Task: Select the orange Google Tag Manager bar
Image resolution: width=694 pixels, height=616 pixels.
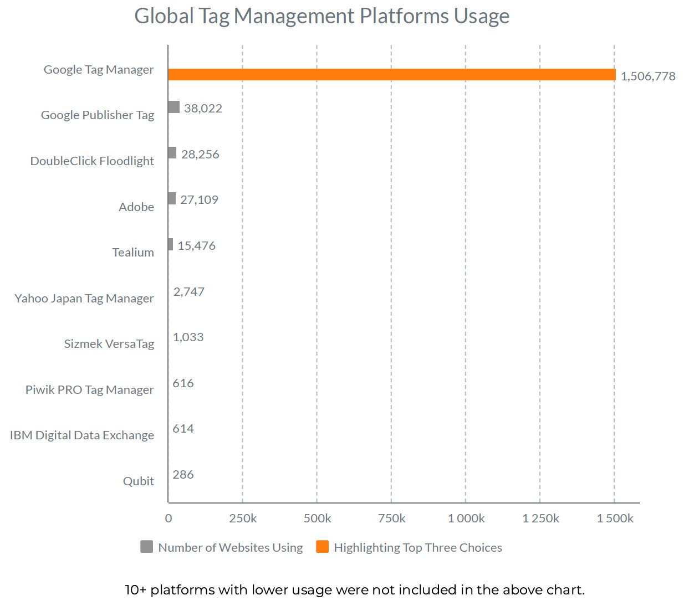Action: pyautogui.click(x=392, y=74)
